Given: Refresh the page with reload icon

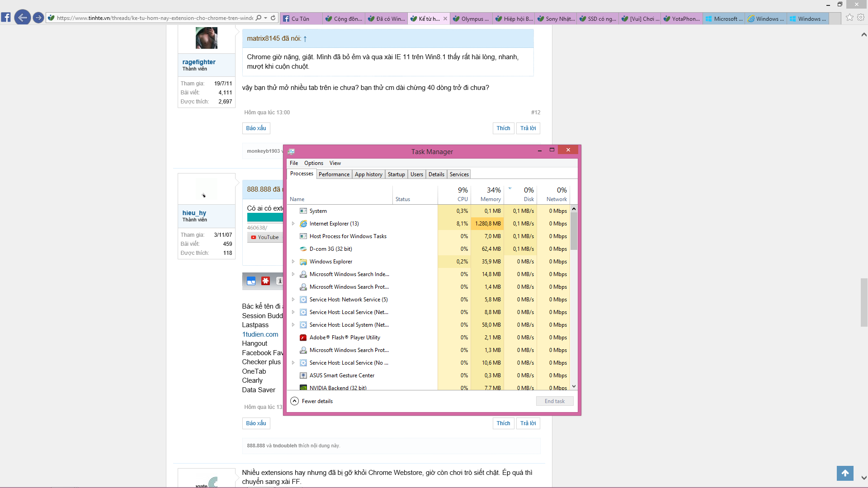Looking at the screenshot, I should tap(273, 18).
